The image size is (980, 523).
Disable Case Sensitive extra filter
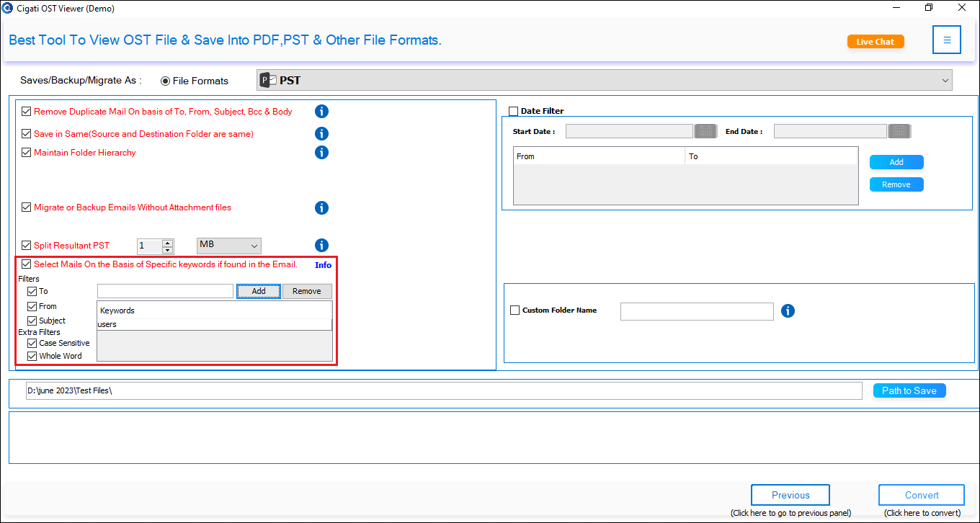[x=32, y=344]
